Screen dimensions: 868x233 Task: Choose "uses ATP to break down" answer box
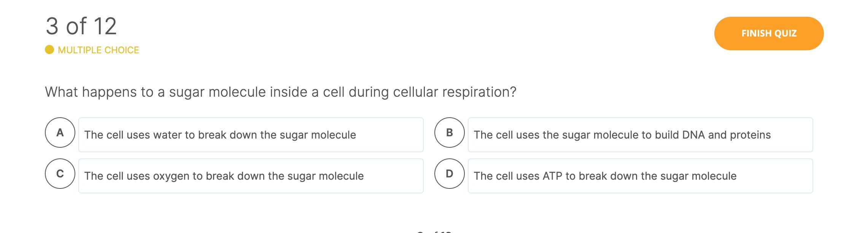[640, 176]
